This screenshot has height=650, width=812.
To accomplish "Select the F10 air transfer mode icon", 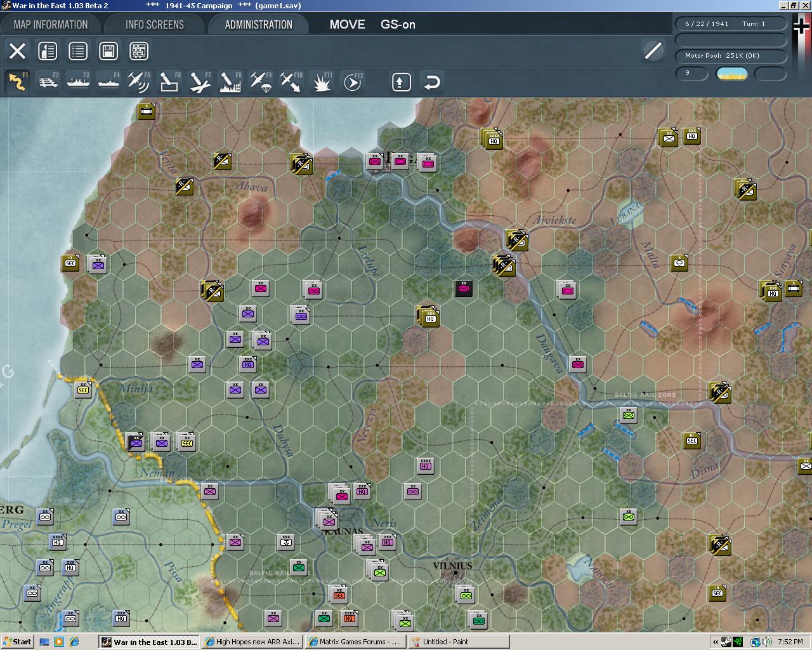I will 292,82.
